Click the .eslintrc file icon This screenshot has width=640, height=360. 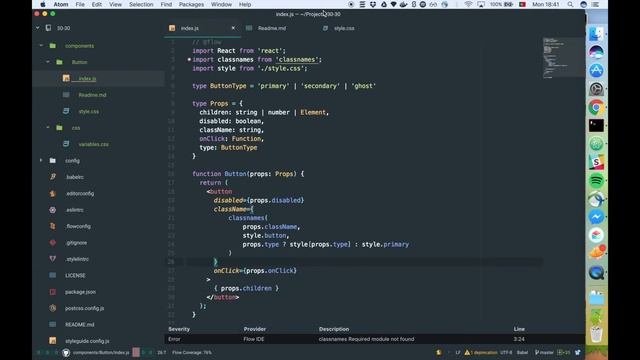click(x=53, y=210)
